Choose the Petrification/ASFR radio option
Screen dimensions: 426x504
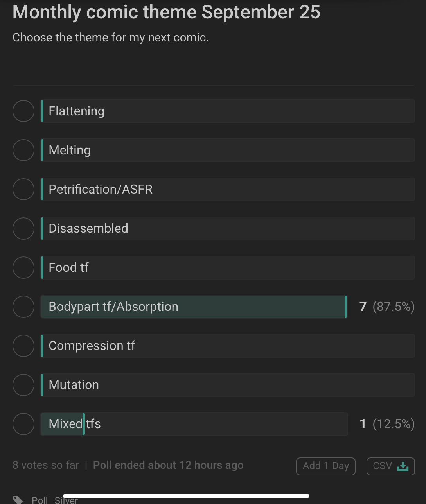[23, 189]
